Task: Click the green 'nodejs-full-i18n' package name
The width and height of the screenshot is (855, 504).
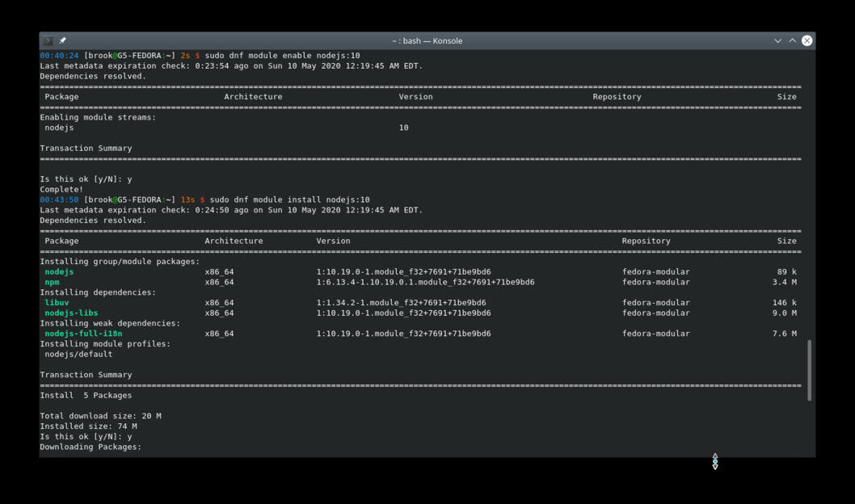Action: (83, 334)
